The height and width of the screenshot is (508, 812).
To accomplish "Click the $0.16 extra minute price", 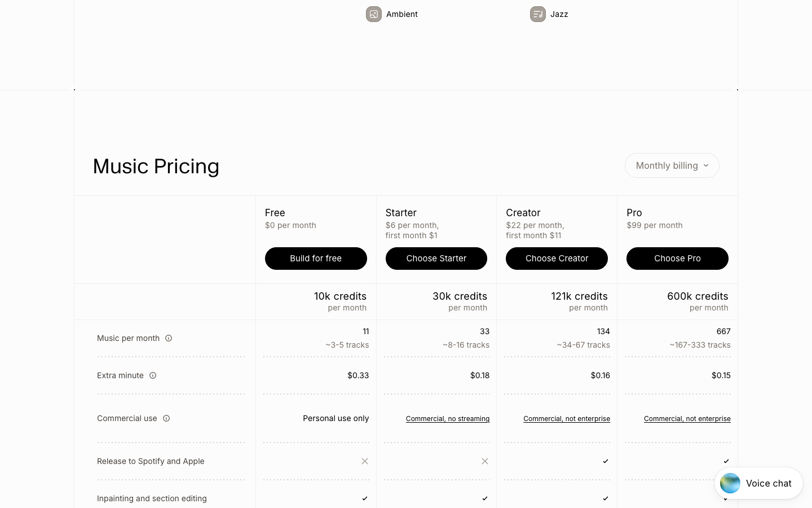I will point(601,375).
